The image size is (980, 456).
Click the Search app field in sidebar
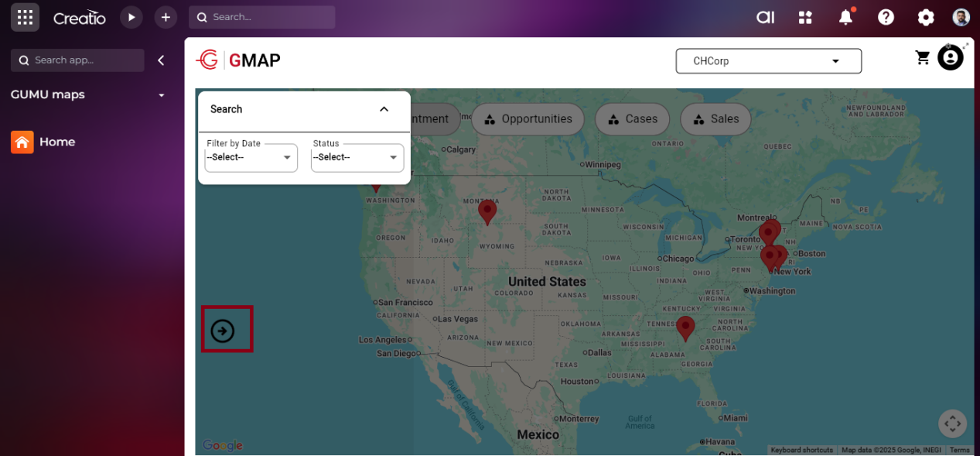click(x=77, y=60)
